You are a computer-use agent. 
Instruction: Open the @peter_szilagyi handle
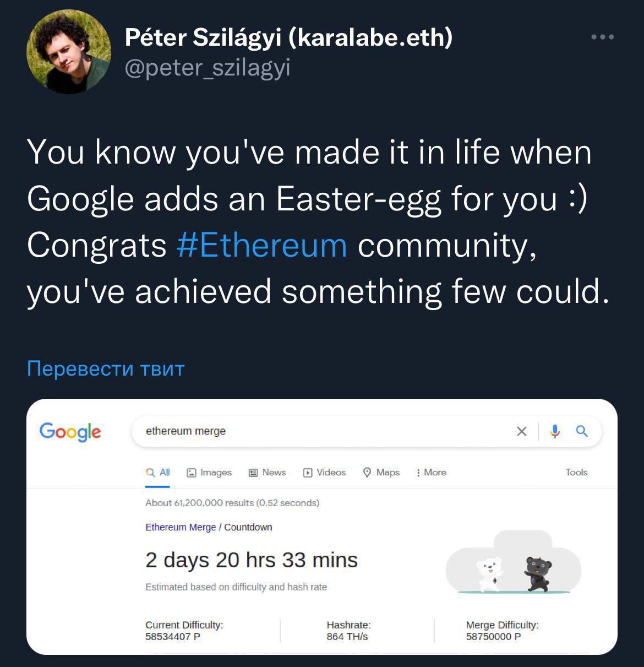click(208, 68)
